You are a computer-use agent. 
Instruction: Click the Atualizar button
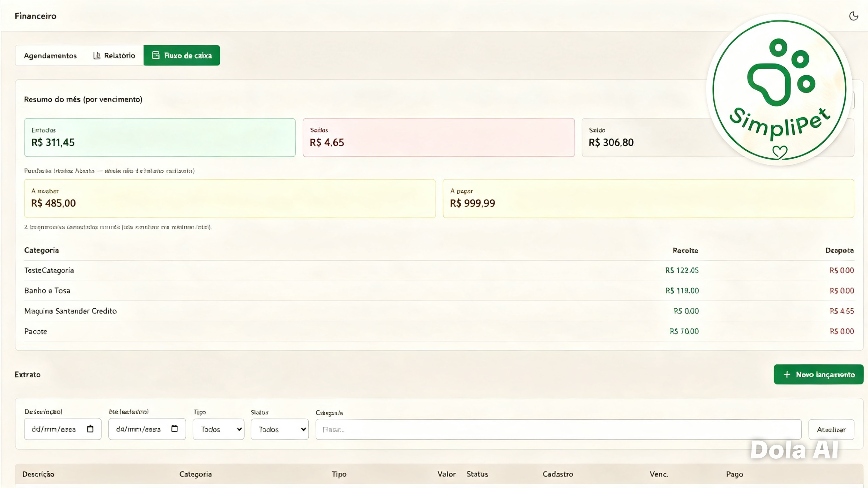831,430
